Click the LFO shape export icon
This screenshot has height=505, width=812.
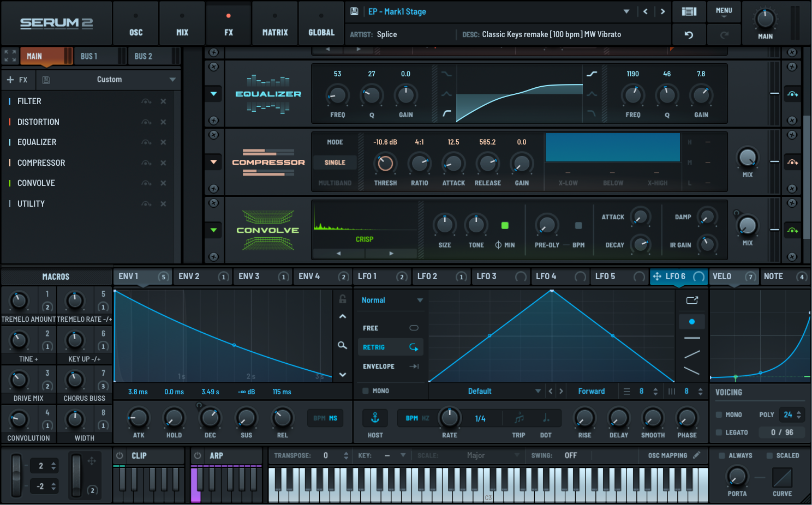point(692,300)
